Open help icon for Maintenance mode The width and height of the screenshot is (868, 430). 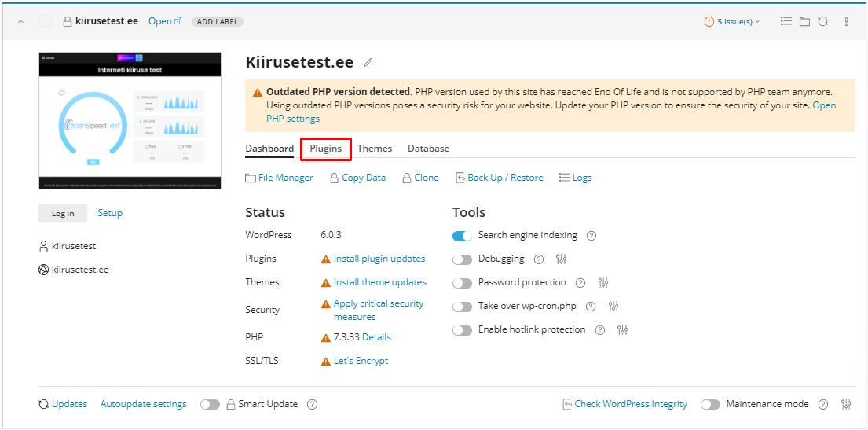click(x=823, y=405)
